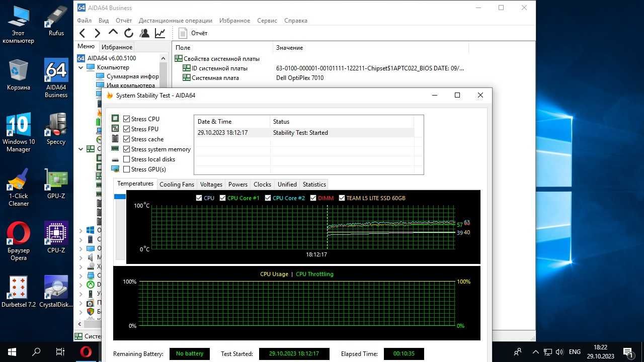Open the Unified tab

click(287, 185)
